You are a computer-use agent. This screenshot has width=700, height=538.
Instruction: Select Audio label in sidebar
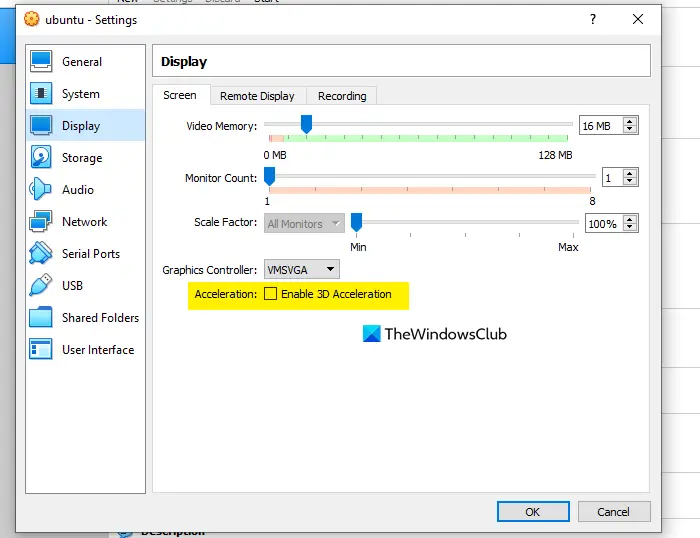(x=78, y=190)
